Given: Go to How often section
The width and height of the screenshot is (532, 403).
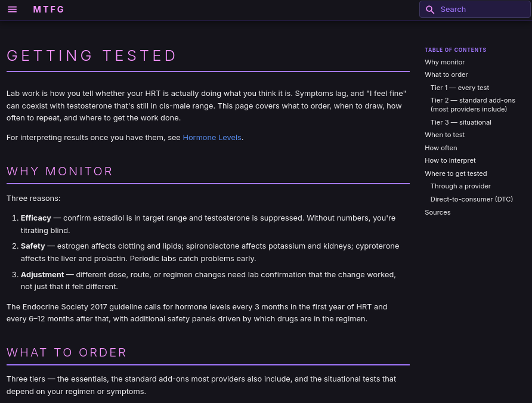Looking at the screenshot, I should [441, 148].
